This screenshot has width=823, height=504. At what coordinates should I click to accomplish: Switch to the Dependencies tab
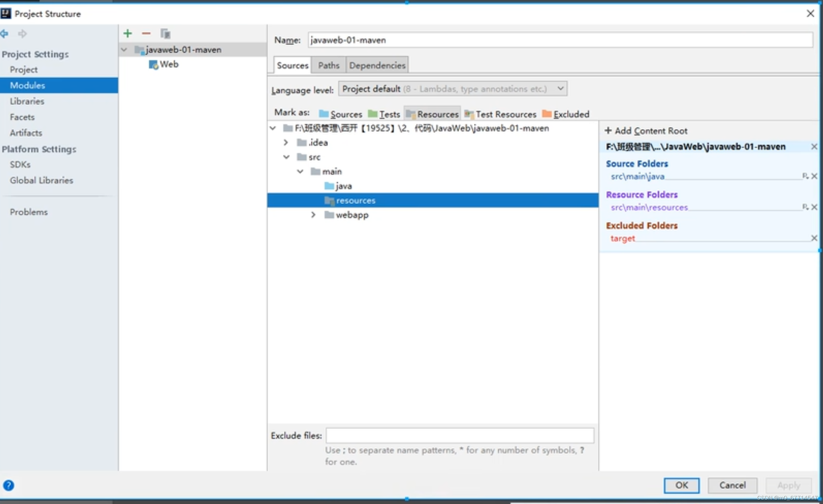[x=377, y=65]
